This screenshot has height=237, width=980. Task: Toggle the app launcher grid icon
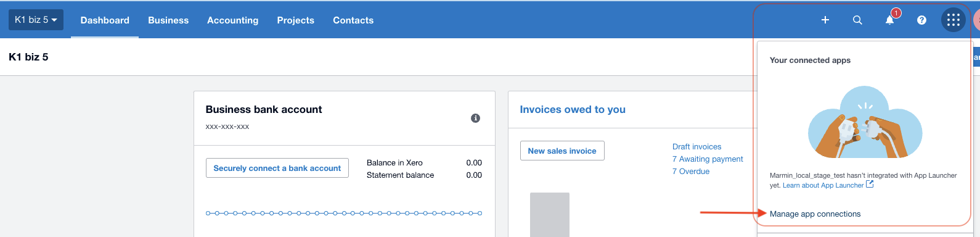953,20
